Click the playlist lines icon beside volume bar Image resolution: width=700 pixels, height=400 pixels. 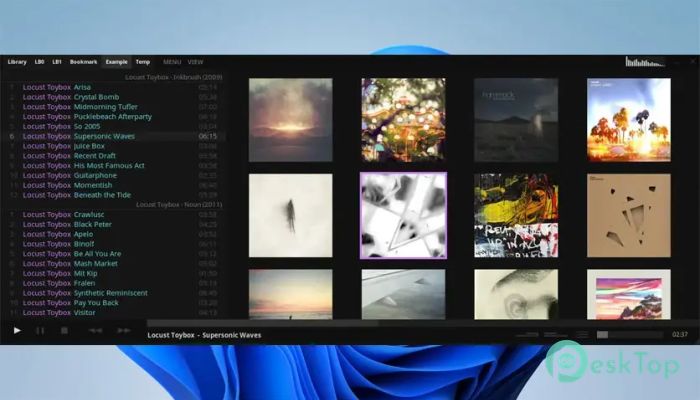click(582, 334)
